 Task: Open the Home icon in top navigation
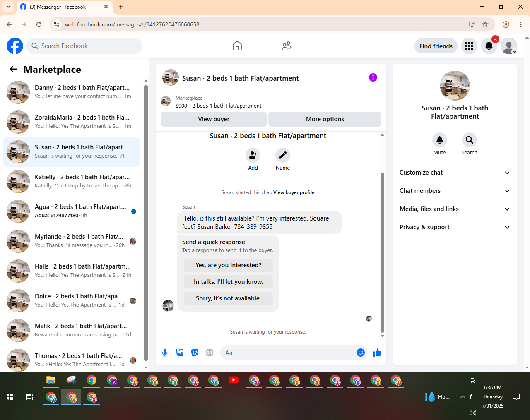point(237,46)
